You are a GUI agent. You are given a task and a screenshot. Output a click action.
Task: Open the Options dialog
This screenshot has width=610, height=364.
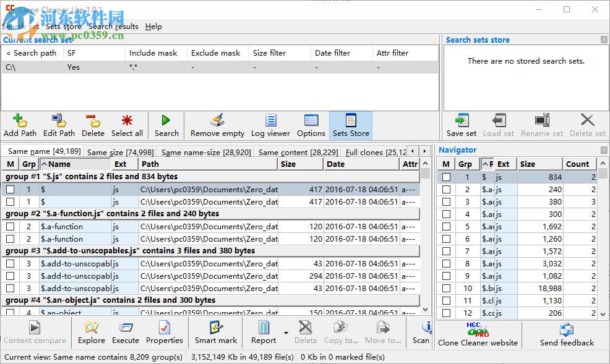311,124
